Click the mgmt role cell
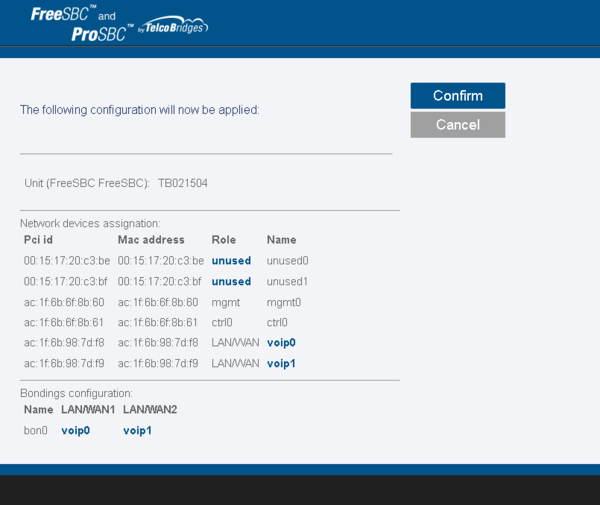 (226, 303)
